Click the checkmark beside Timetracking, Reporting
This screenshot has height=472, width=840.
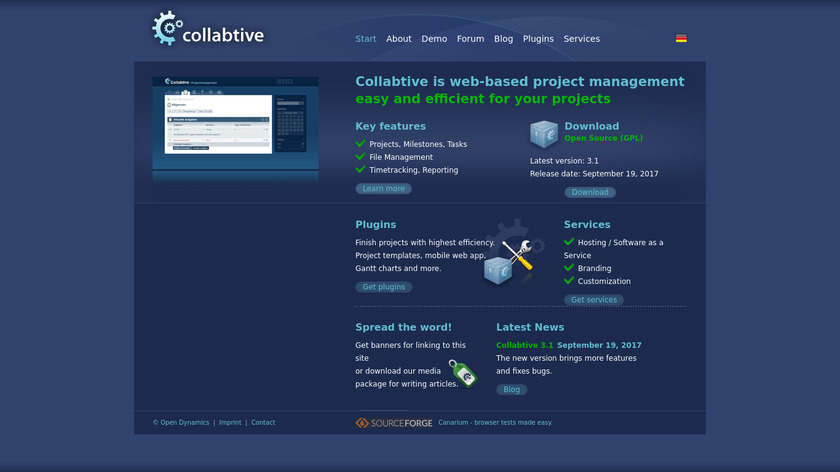[361, 169]
